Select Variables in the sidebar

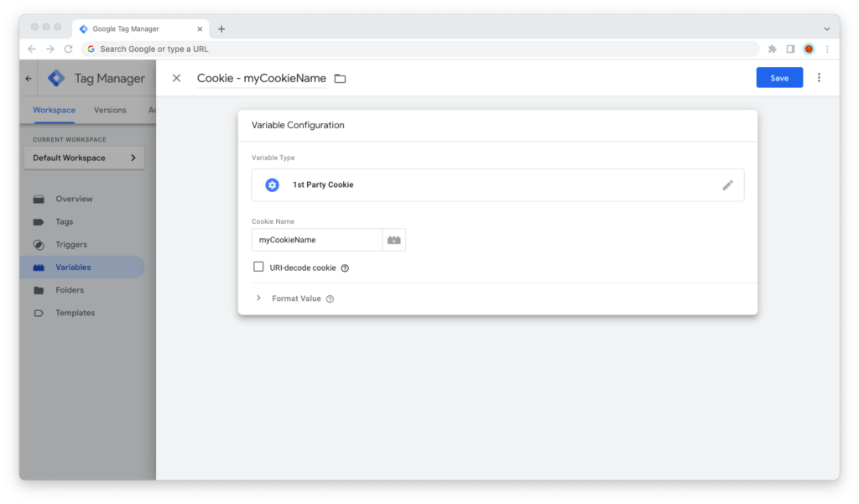tap(82, 268)
